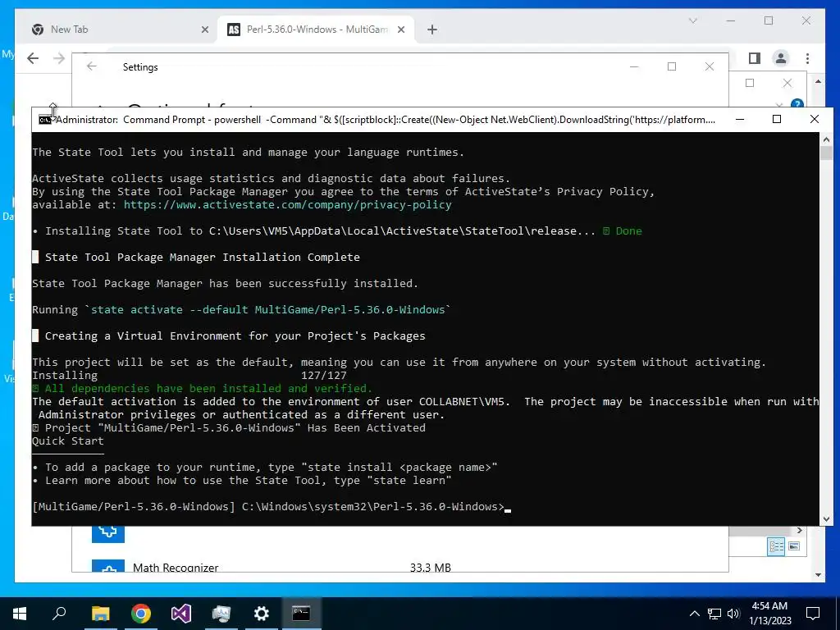This screenshot has width=840, height=630.
Task: Open Google Chrome from the taskbar
Action: 141,614
